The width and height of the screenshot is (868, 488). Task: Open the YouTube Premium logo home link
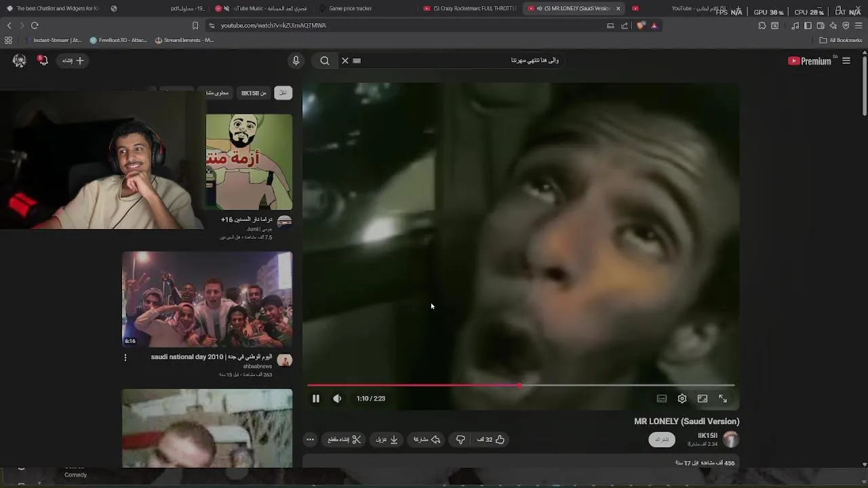click(809, 61)
